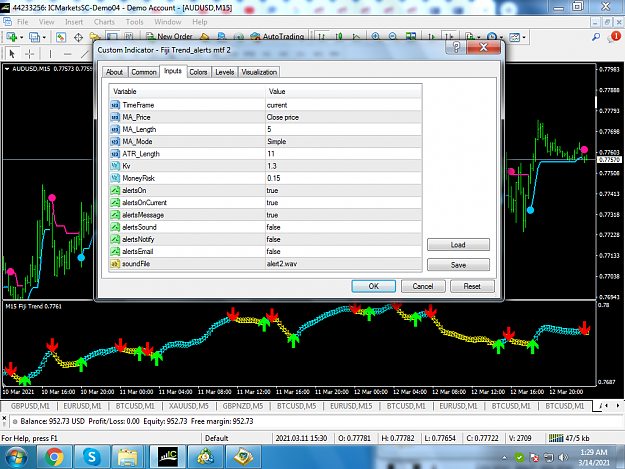Select the TimeFrame value 'current'
This screenshot has width=625, height=469.
pos(344,105)
